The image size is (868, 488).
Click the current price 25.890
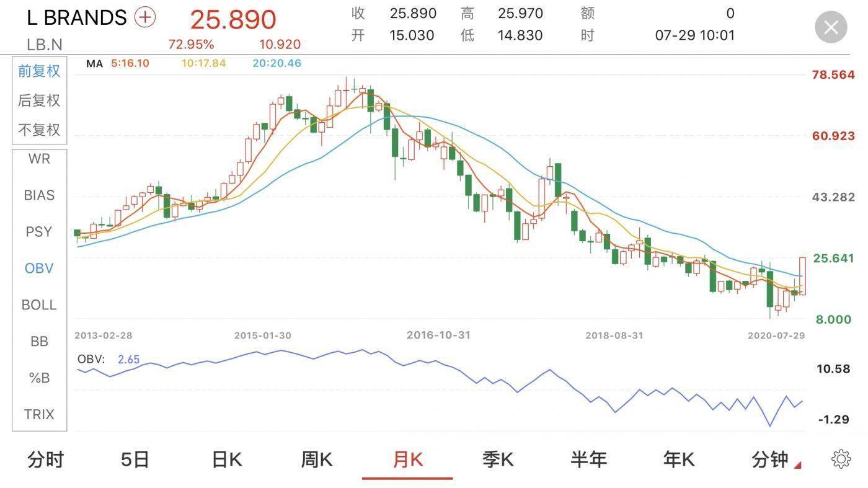click(x=233, y=19)
